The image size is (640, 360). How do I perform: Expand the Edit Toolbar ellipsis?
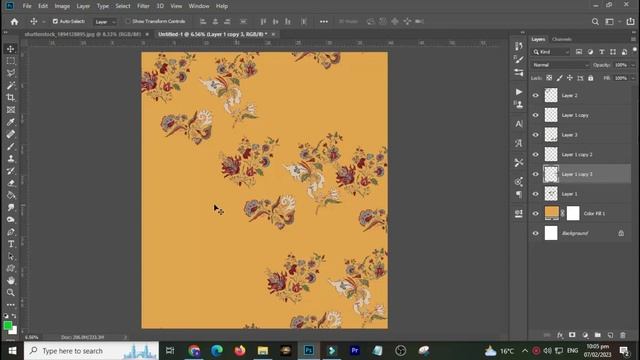(x=11, y=305)
